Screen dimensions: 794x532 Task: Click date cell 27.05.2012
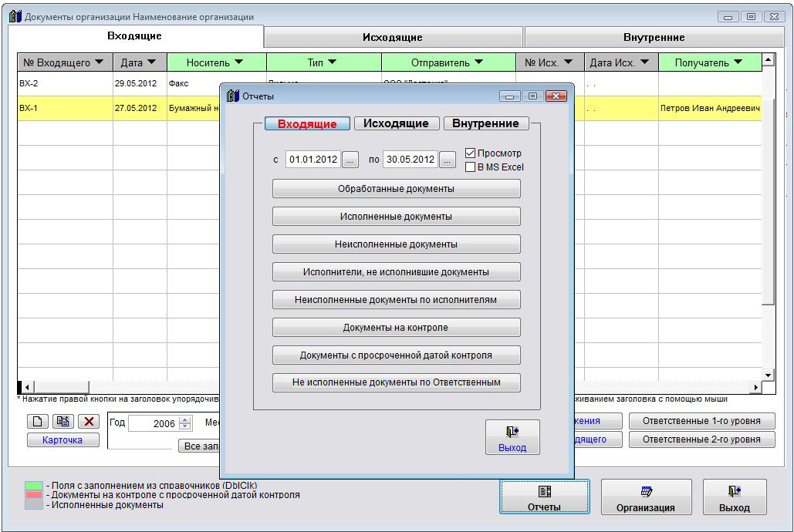140,108
